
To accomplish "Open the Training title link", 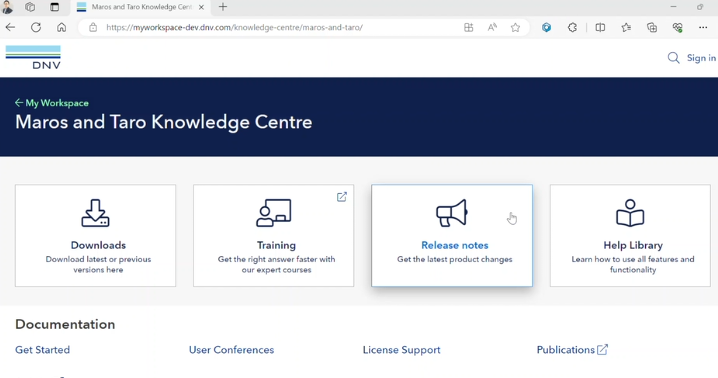I will (x=276, y=245).
